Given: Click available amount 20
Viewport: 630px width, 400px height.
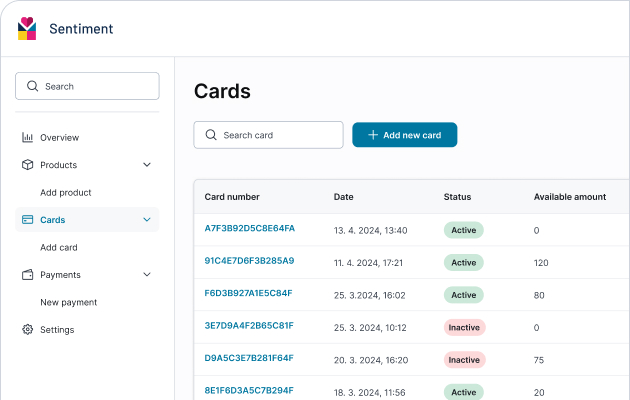Looking at the screenshot, I should (539, 393).
